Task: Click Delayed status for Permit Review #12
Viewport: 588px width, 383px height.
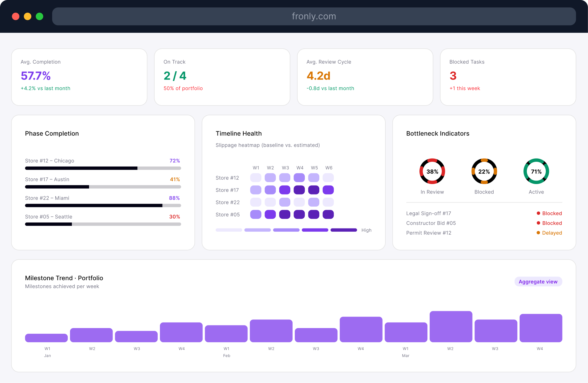Action: [x=549, y=233]
